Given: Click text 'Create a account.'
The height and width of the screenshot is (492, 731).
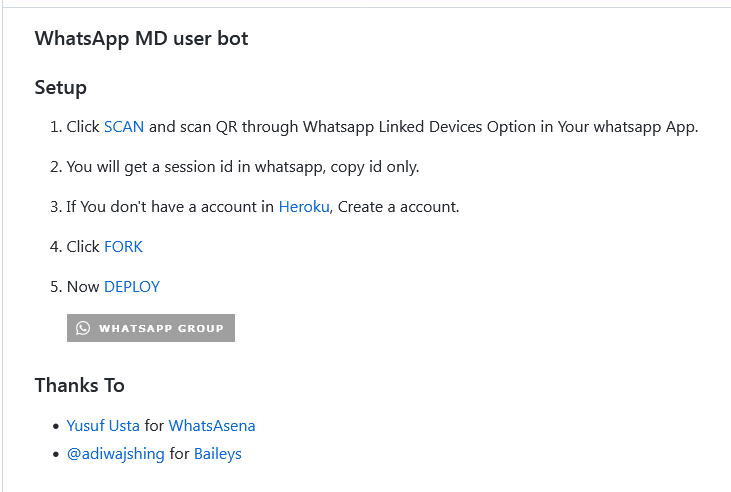Looking at the screenshot, I should click(399, 207).
